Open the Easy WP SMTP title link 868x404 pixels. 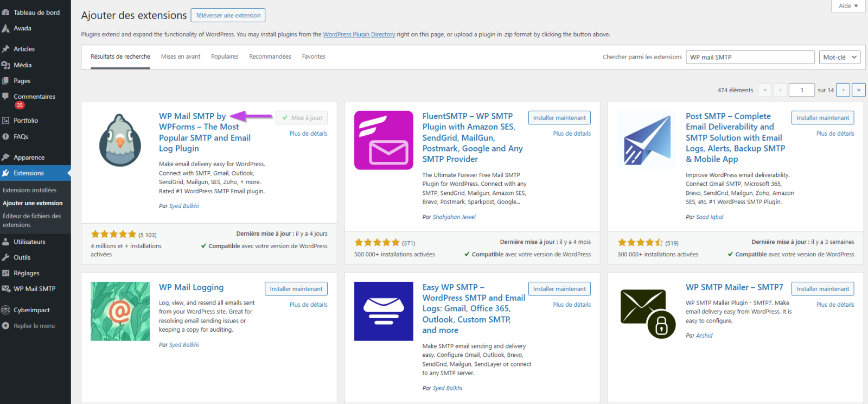(x=474, y=308)
